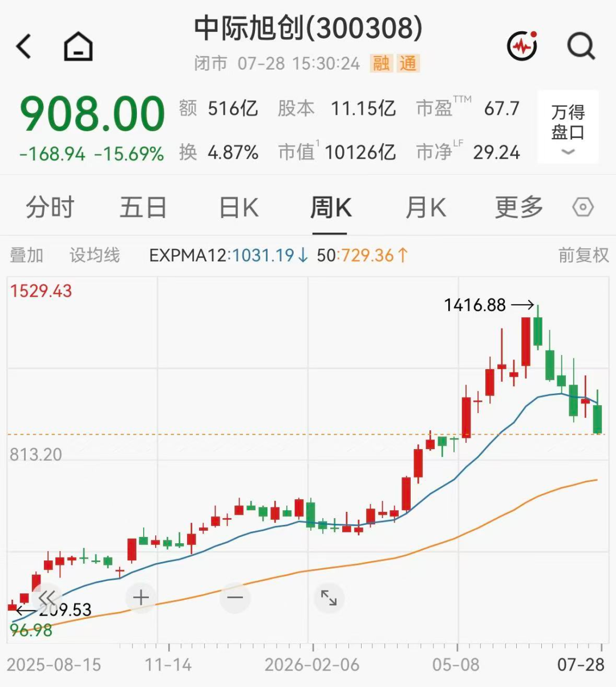The height and width of the screenshot is (687, 616).
Task: Tap the change value -168.94
Action: click(52, 154)
